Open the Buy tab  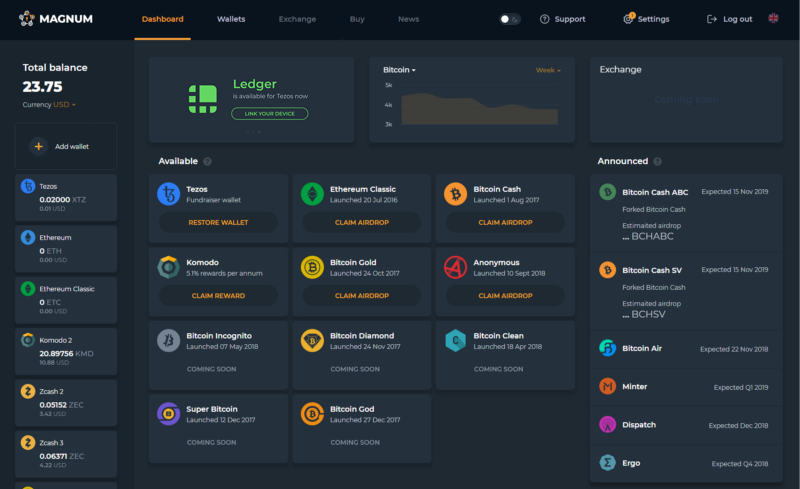coord(357,19)
